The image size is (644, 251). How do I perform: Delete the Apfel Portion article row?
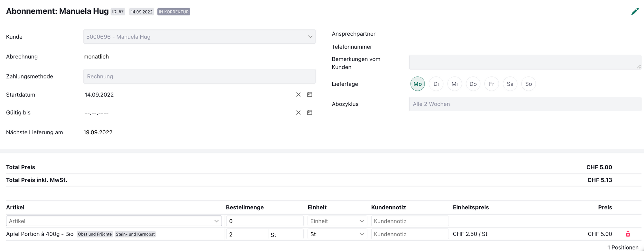coord(628,234)
